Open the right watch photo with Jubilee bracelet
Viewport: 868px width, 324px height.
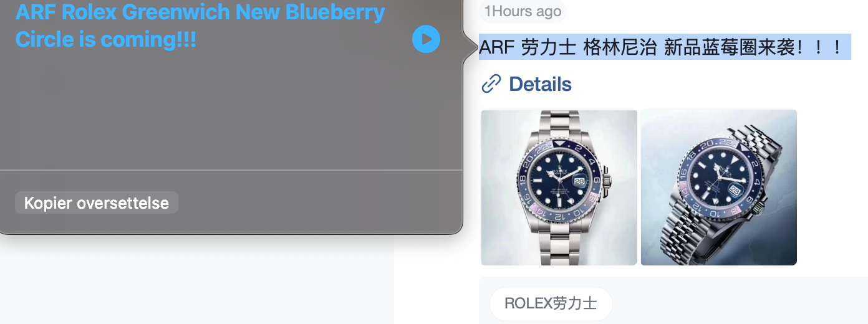point(719,188)
